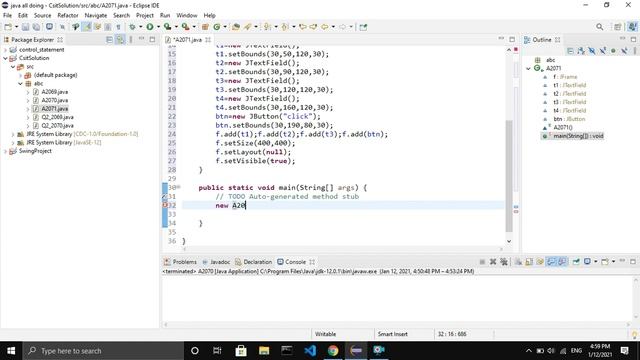The height and width of the screenshot is (360, 640).
Task: Select Q2_2069.java file
Action: [57, 117]
